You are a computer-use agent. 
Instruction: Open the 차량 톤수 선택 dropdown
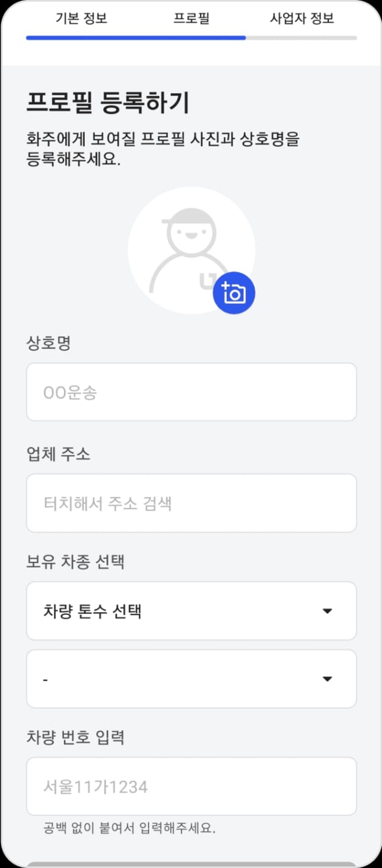point(191,611)
